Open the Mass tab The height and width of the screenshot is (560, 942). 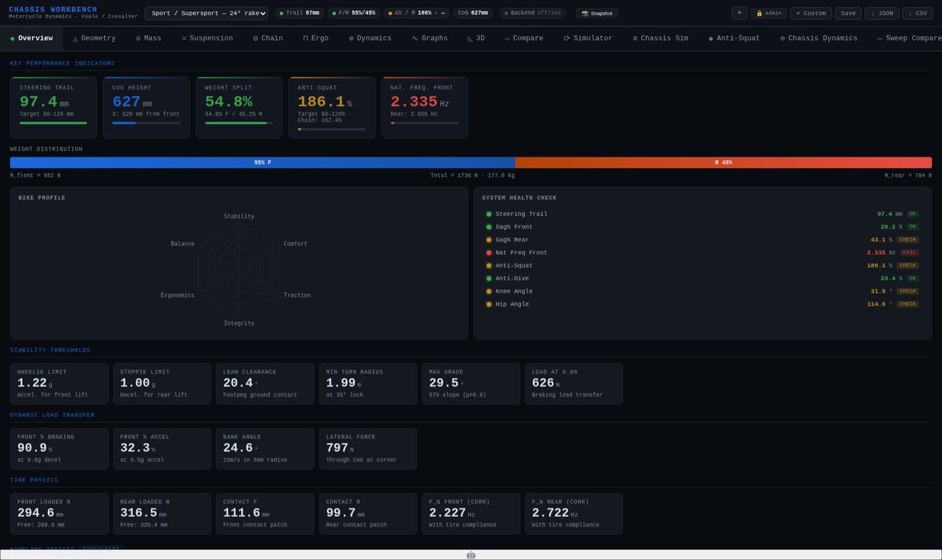coord(149,38)
